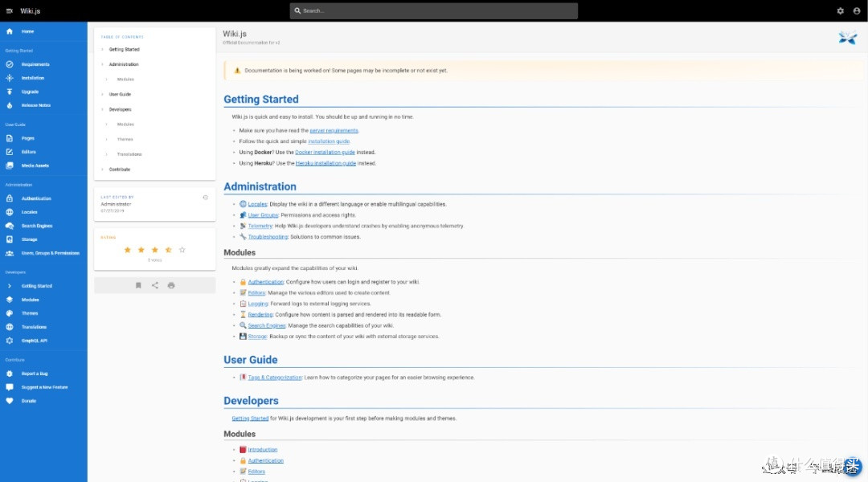Screen dimensions: 868x482
Task: Rate the page five stars
Action: [x=182, y=250]
